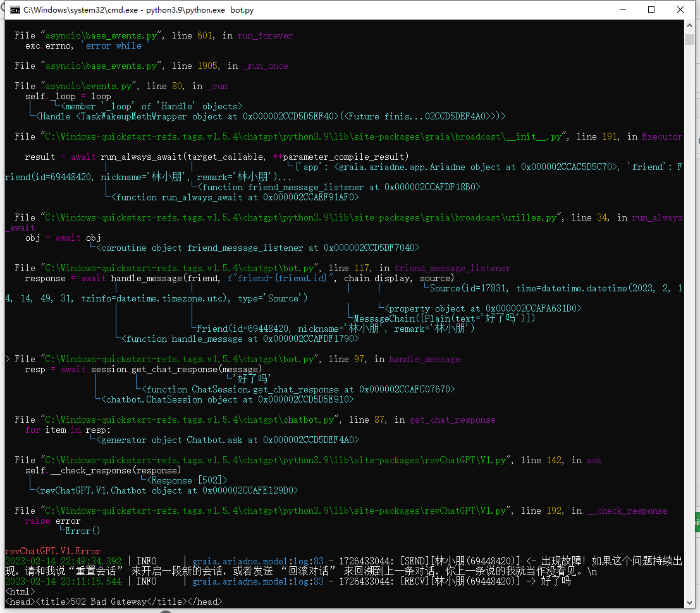
Task: Close the cmd.exe window
Action: click(x=680, y=10)
